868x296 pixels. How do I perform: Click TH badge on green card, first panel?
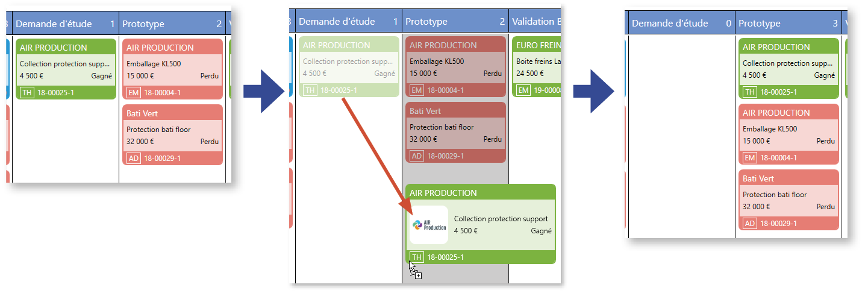[x=27, y=93]
